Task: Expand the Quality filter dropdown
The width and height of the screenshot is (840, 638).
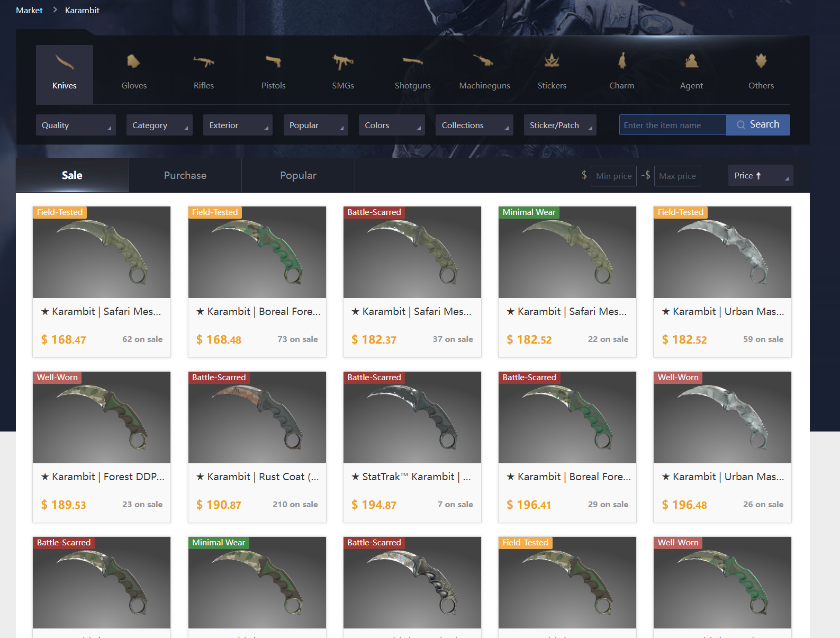Action: click(76, 125)
